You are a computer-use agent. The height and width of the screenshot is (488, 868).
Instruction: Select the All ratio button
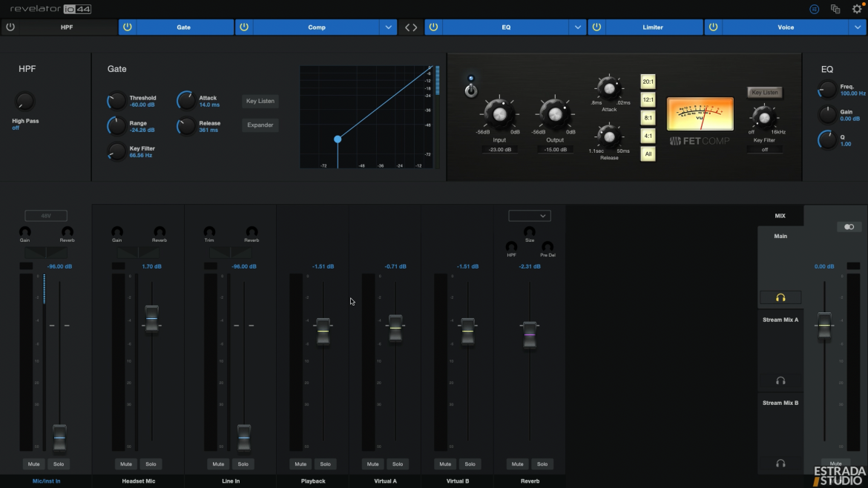pyautogui.click(x=648, y=154)
